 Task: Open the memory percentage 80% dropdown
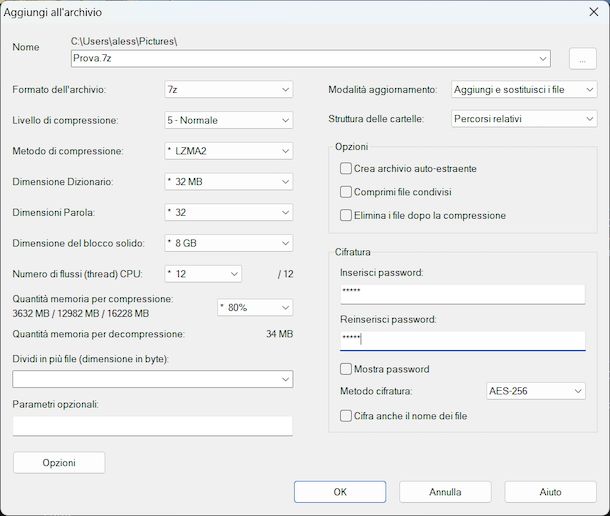[255, 307]
